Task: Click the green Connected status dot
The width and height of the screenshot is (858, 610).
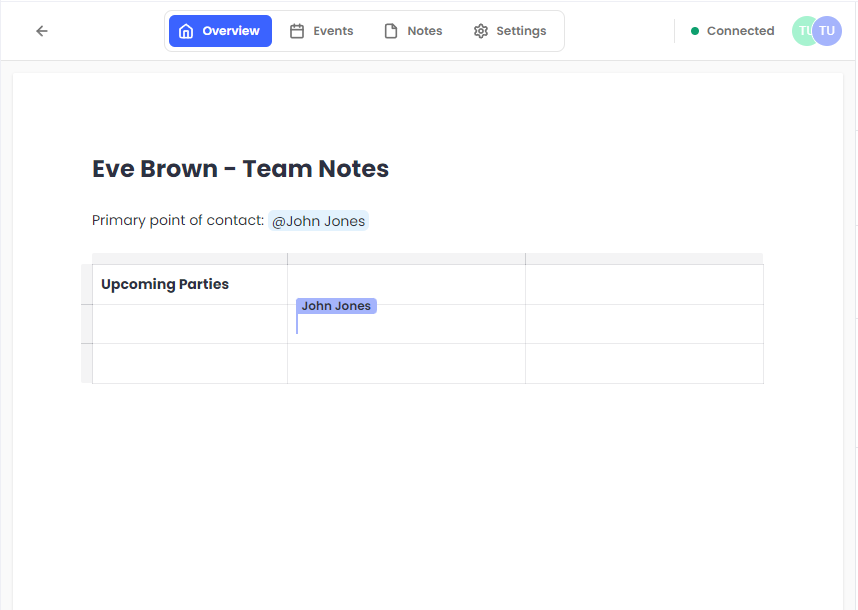Action: coord(695,31)
